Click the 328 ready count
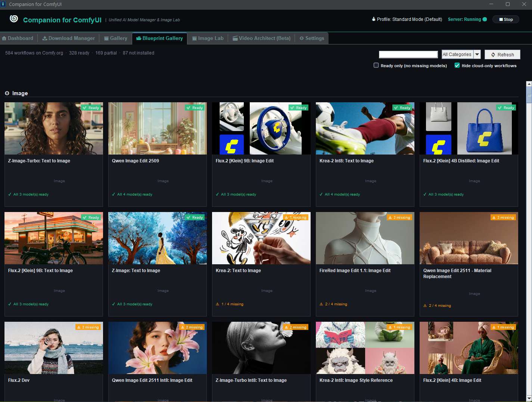This screenshot has height=402, width=532. coord(79,53)
